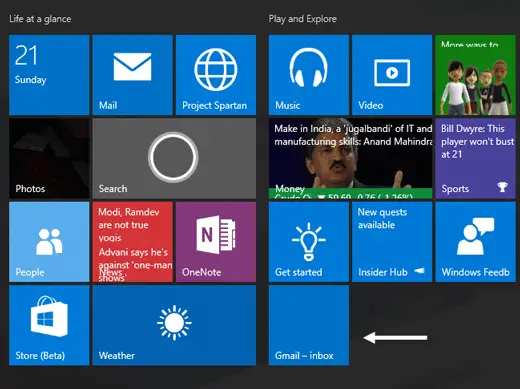Viewport: 520px width, 389px height.
Task: Open the Weather tile
Action: pyautogui.click(x=174, y=325)
